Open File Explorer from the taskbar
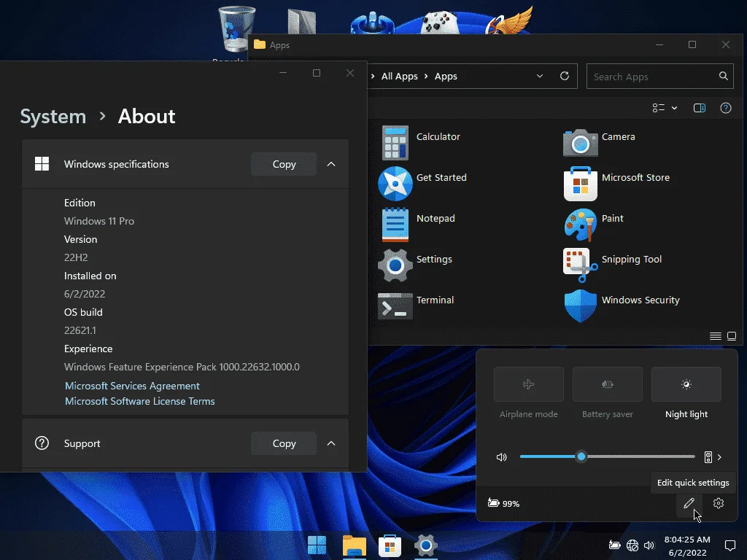The height and width of the screenshot is (560, 747). 354,545
